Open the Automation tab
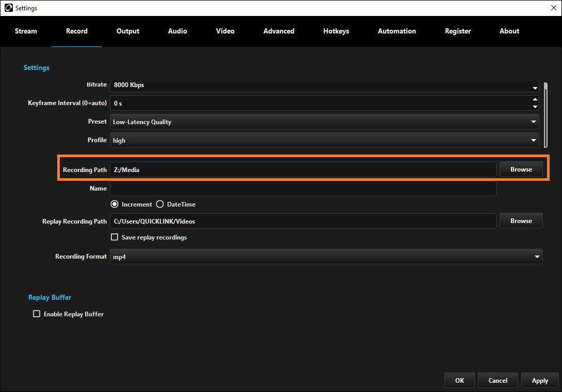Screen dimensions: 562x392 397,31
